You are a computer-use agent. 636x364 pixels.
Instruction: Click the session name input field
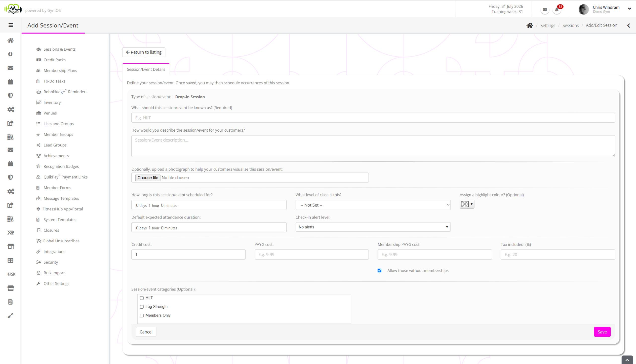(373, 118)
